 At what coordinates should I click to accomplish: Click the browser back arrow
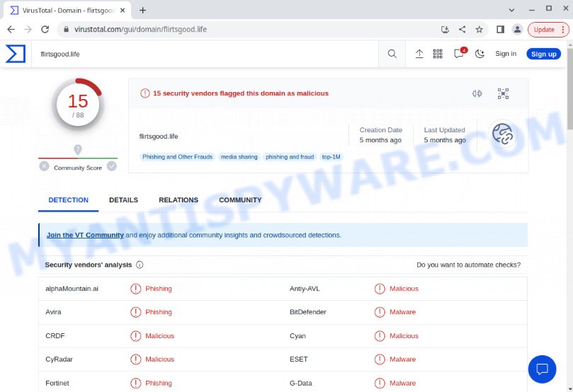point(11,30)
